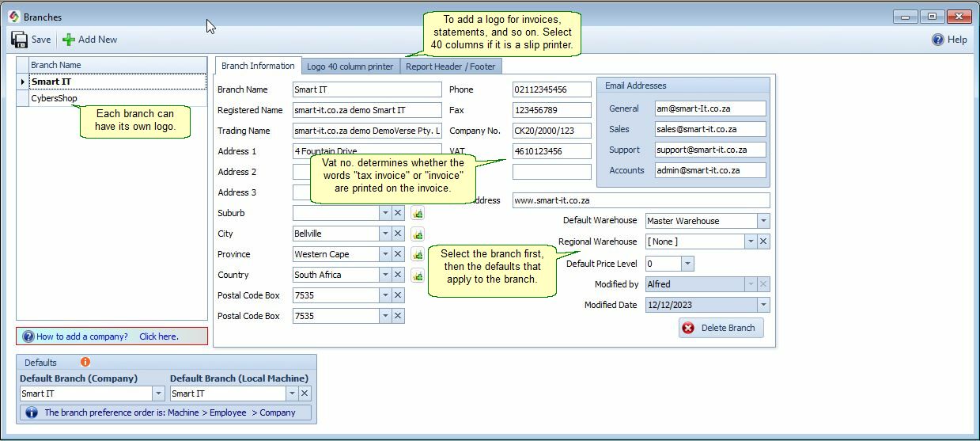Click the Delete Branch button

coord(721,328)
